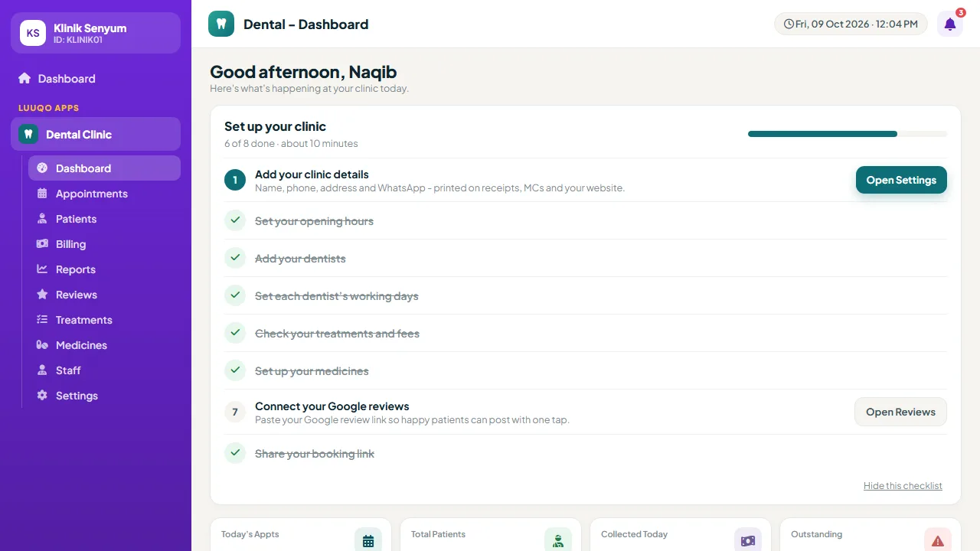Click the cash icon on Collected Today card
This screenshot has height=551, width=980.
pos(748,541)
